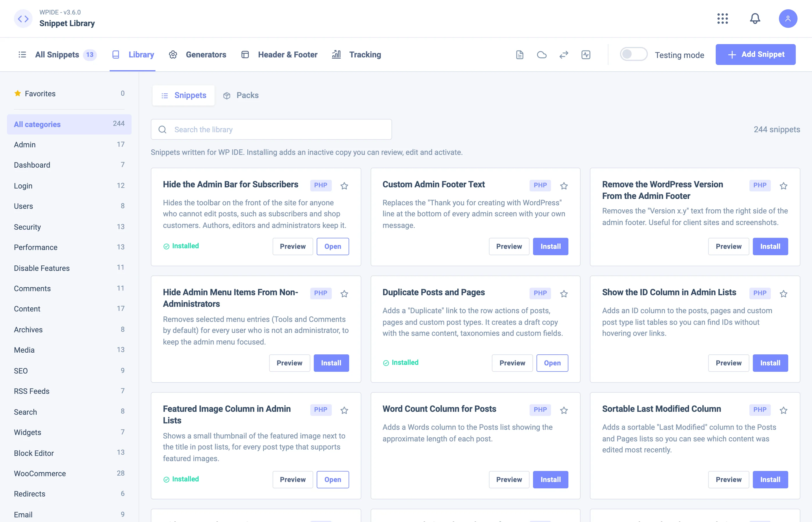Screen dimensions: 812x522
Task: Click the Add Snippet button
Action: coord(755,55)
